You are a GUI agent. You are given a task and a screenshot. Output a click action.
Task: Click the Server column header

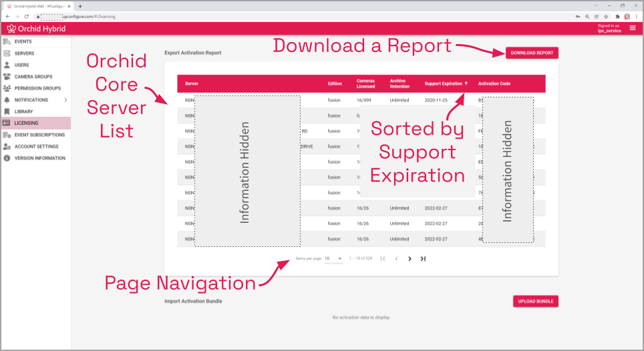point(191,83)
